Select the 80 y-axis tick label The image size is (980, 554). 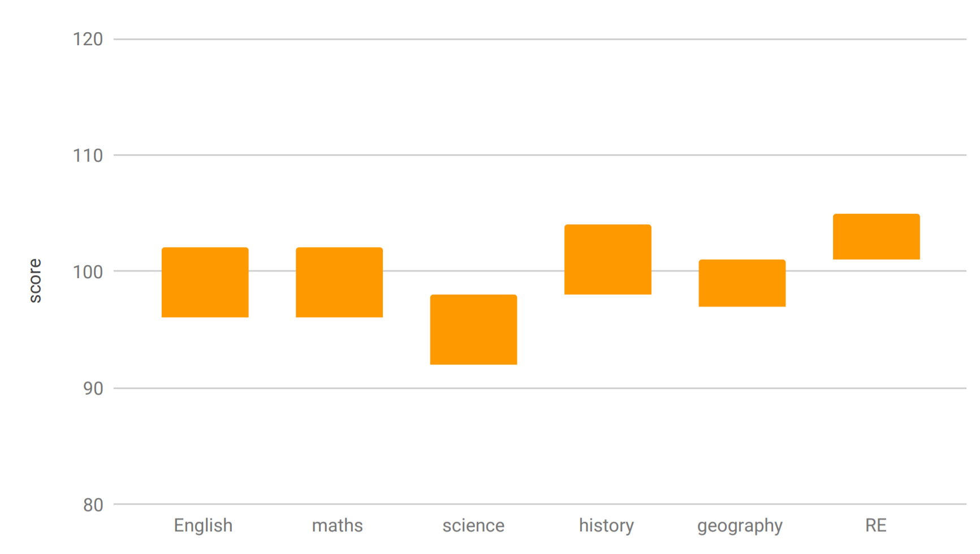[x=93, y=505]
